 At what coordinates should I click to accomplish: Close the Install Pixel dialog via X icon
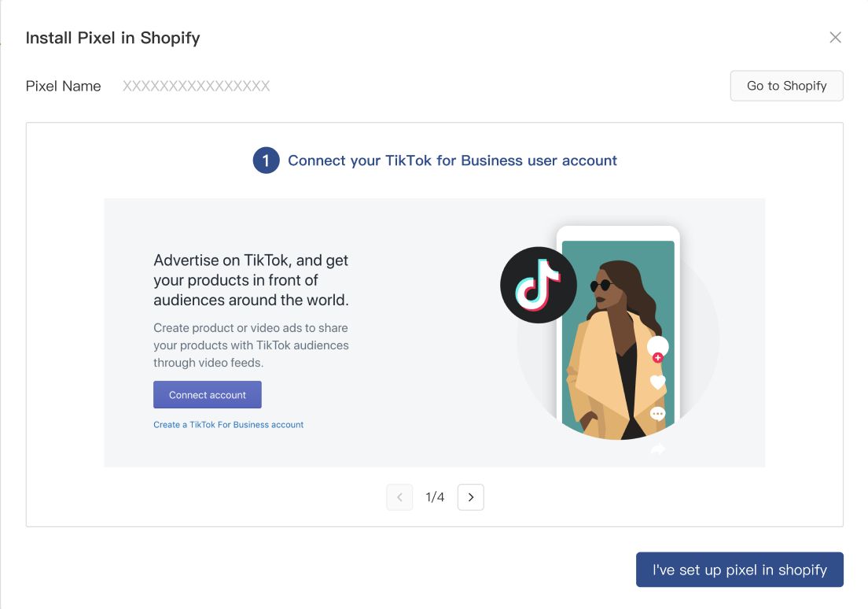click(835, 37)
